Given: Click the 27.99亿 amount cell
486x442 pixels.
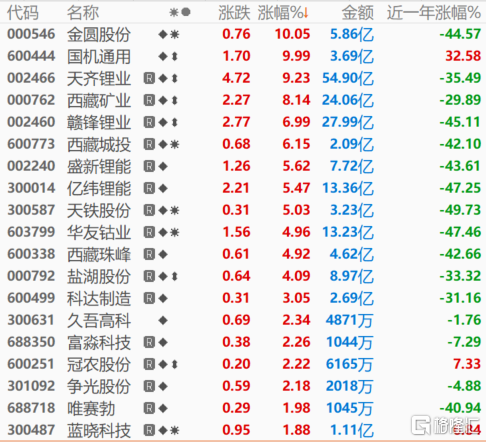Looking at the screenshot, I should [x=348, y=122].
